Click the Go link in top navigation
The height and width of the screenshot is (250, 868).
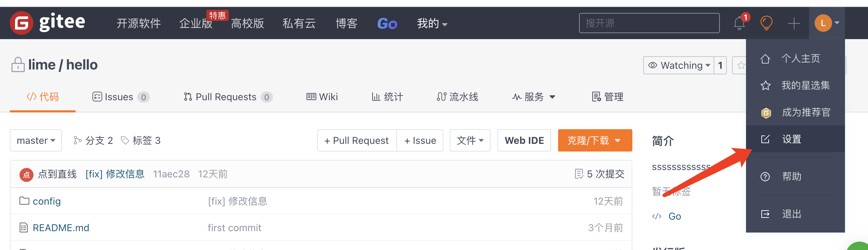(x=387, y=23)
